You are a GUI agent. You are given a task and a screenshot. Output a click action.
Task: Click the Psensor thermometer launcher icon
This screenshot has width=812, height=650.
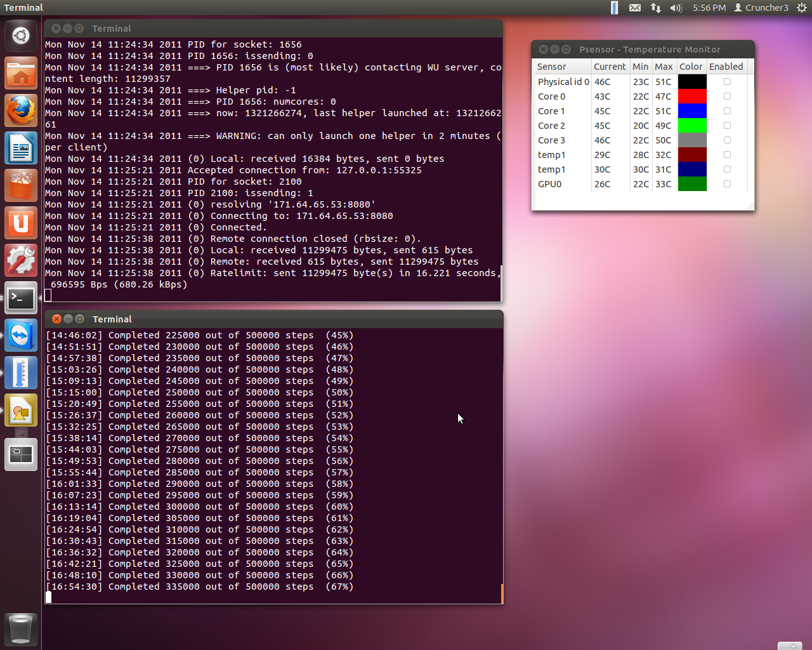point(21,373)
